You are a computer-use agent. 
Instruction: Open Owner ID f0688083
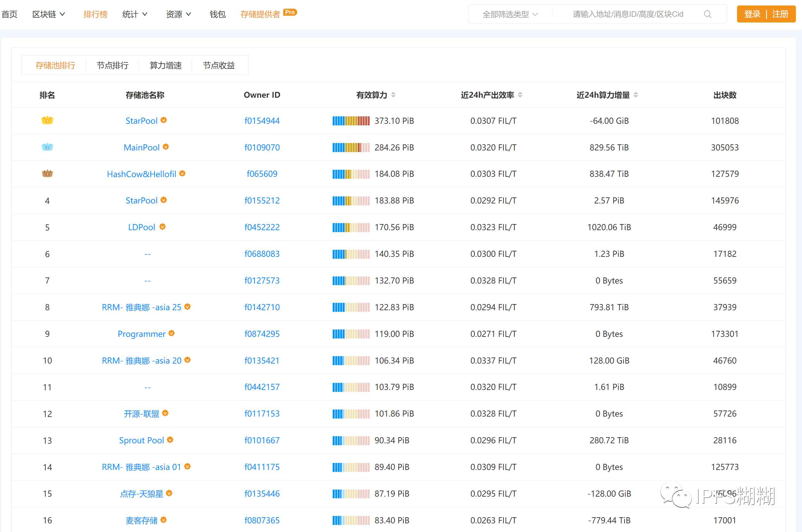[262, 254]
